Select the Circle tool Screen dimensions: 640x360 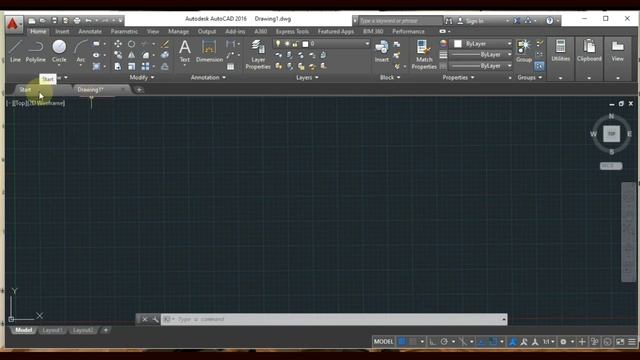click(59, 51)
